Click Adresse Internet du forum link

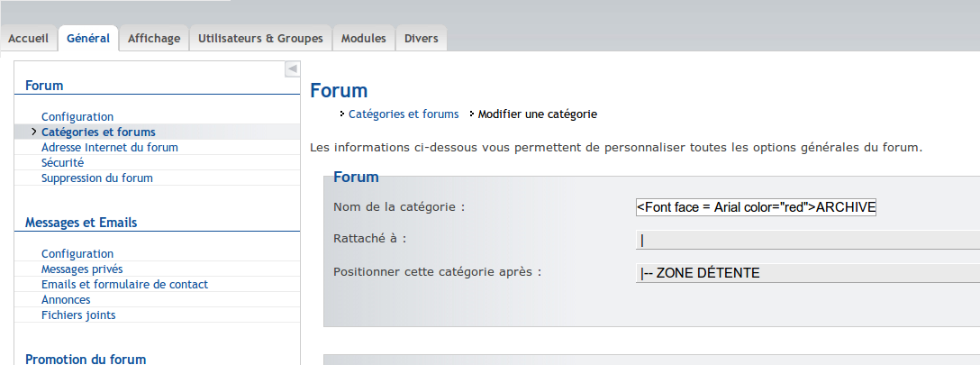tap(109, 148)
